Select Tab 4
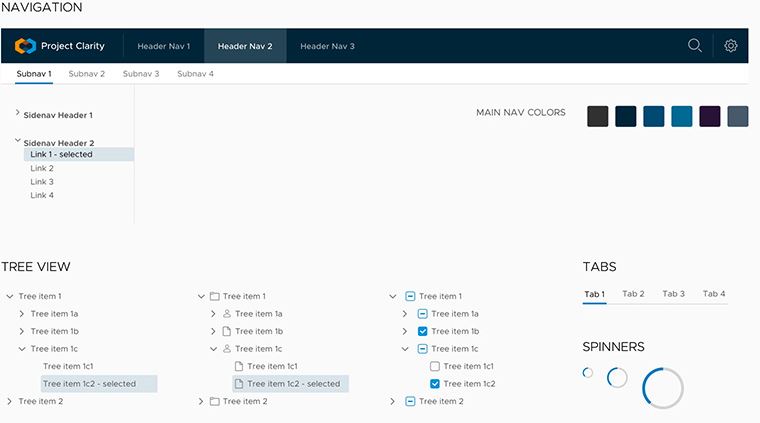Viewport: 760px width, 423px height. [x=714, y=294]
